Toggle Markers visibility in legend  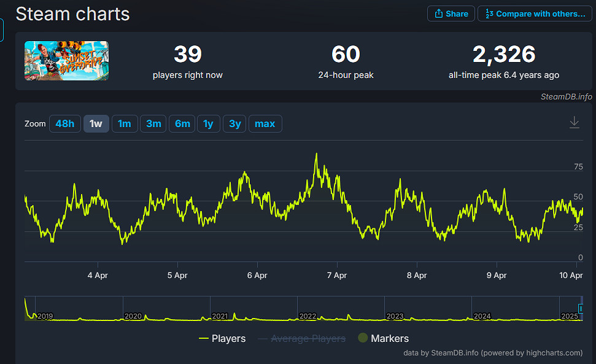click(x=383, y=338)
